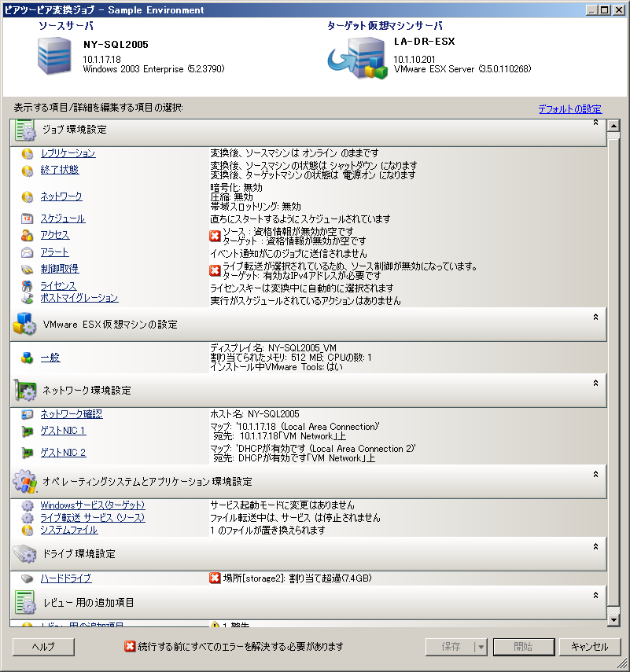The width and height of the screenshot is (630, 672).
Task: Collapse the ネットワーク環境設定 section
Action: 595,383
